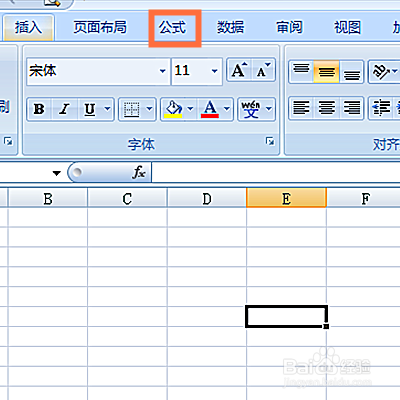The width and height of the screenshot is (400, 400).
Task: Open font color dropdown arrow
Action: (227, 109)
